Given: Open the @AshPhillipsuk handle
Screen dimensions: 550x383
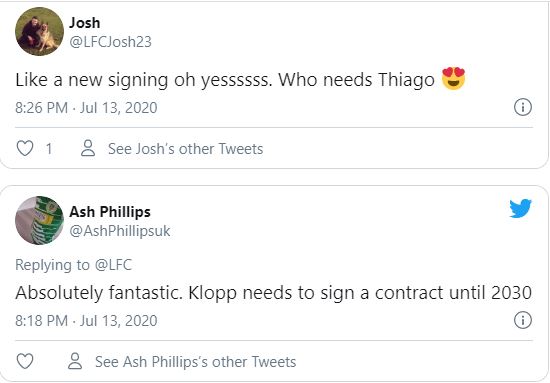Looking at the screenshot, I should click(120, 231).
